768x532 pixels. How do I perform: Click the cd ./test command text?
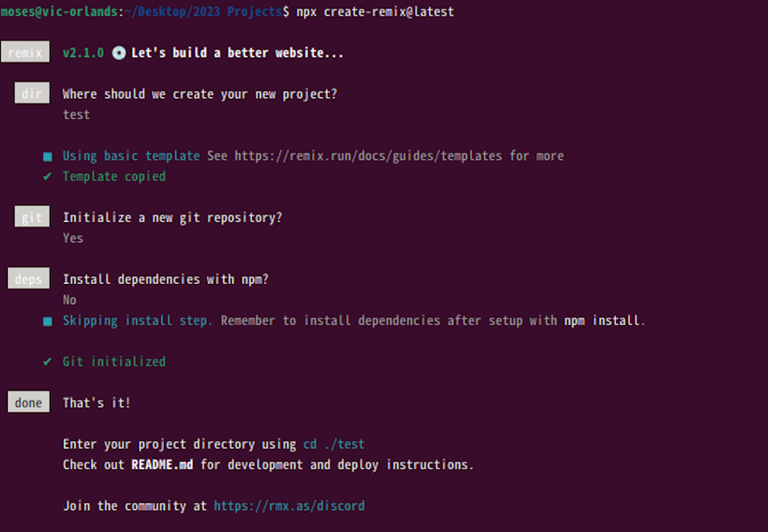coord(334,444)
